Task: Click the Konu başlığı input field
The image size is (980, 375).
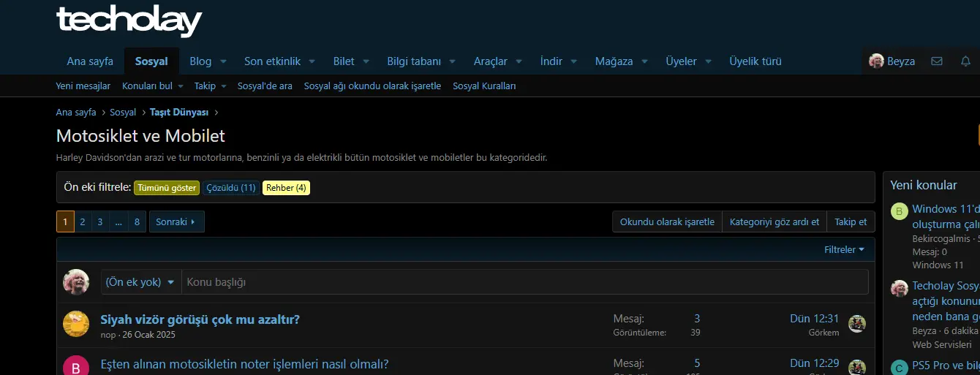Action: click(x=524, y=282)
